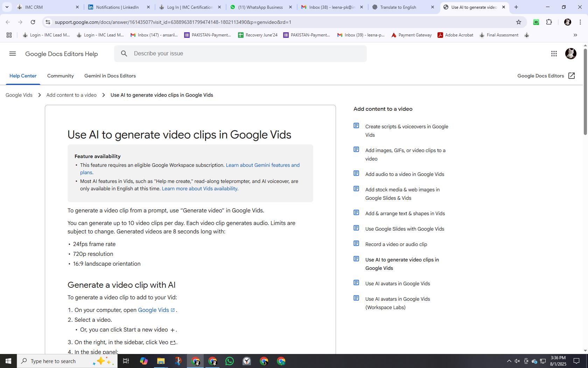Select the Help Center tab
Image resolution: width=588 pixels, height=368 pixels.
[23, 76]
